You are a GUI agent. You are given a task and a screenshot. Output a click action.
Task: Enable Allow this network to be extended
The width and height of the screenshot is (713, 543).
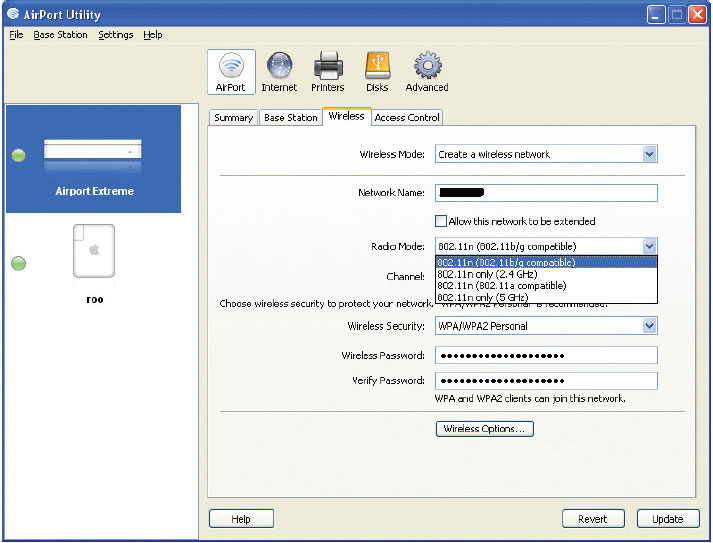441,221
